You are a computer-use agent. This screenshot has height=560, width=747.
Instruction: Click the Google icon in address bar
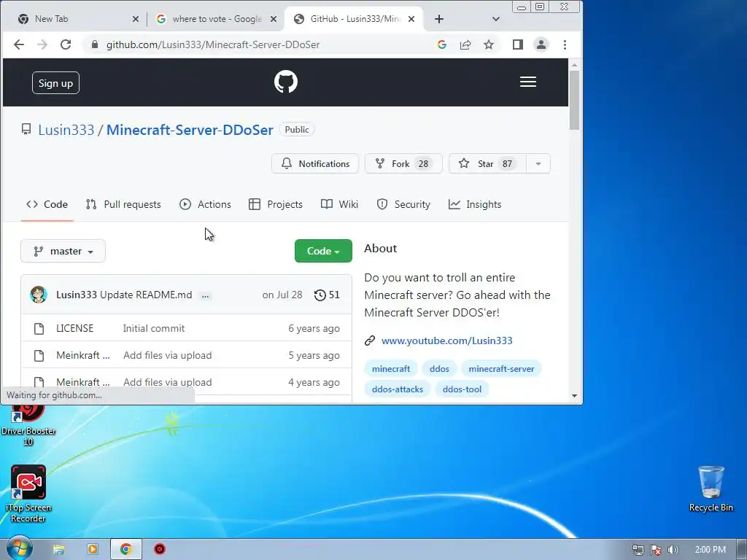[441, 44]
